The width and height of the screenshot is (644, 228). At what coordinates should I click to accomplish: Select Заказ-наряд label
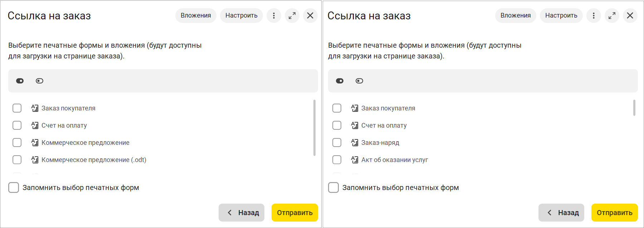point(380,143)
